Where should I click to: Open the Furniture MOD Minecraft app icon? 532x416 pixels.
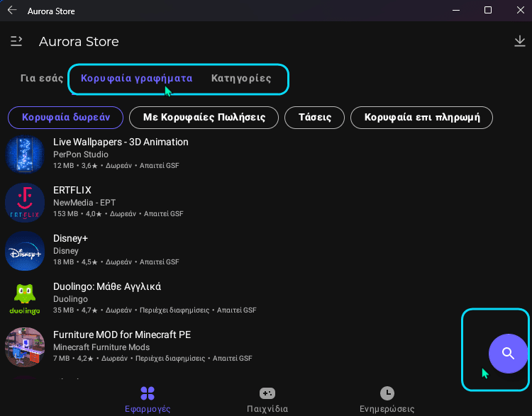click(x=25, y=347)
